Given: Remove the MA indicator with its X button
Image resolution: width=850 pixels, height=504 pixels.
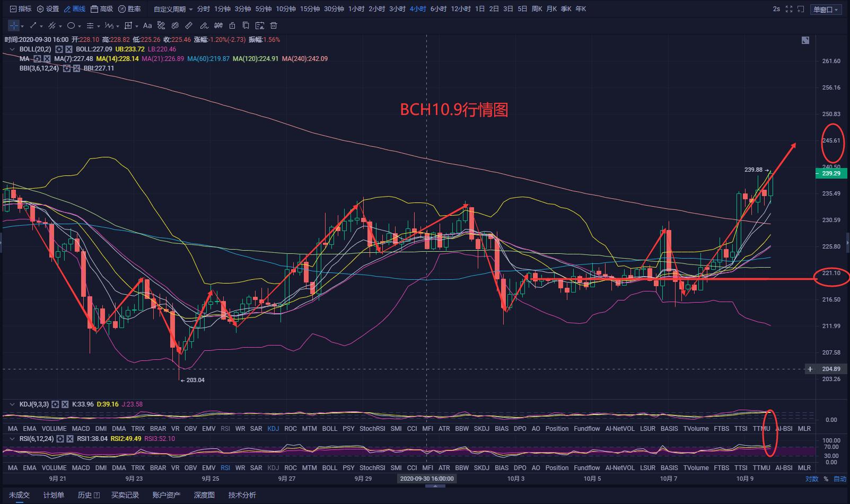Looking at the screenshot, I should click(47, 59).
